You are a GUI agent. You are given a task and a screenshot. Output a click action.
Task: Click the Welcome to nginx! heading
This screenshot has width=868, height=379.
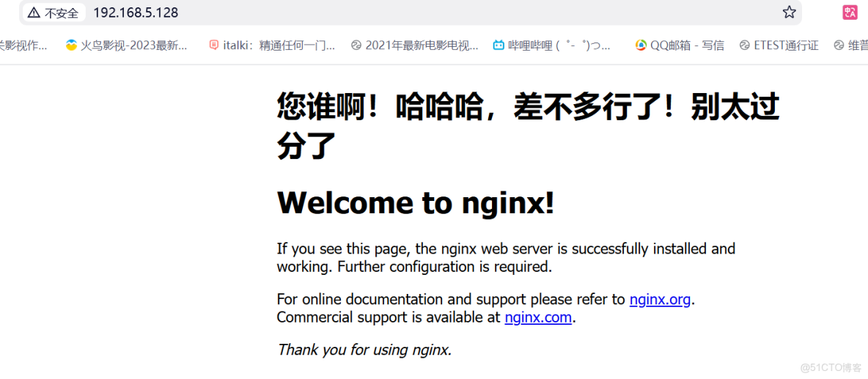415,203
